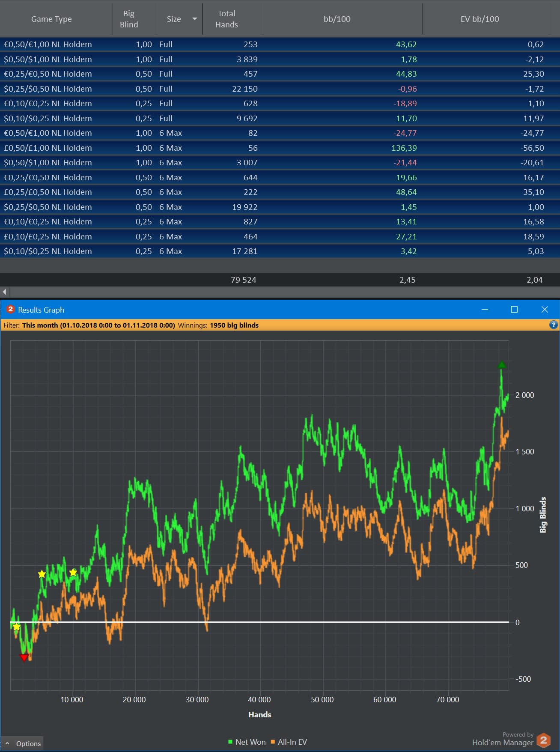Click the Big Blinds y-axis label

pos(543,515)
